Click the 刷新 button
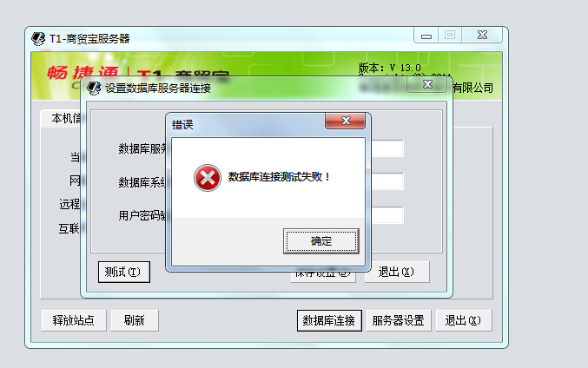This screenshot has height=368, width=588. (x=135, y=320)
